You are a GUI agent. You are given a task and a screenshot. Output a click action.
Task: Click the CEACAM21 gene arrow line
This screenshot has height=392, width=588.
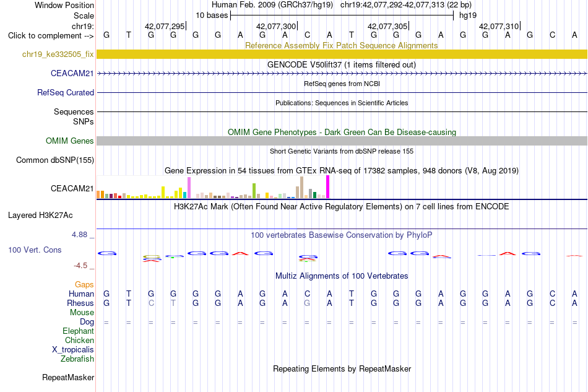point(342,74)
